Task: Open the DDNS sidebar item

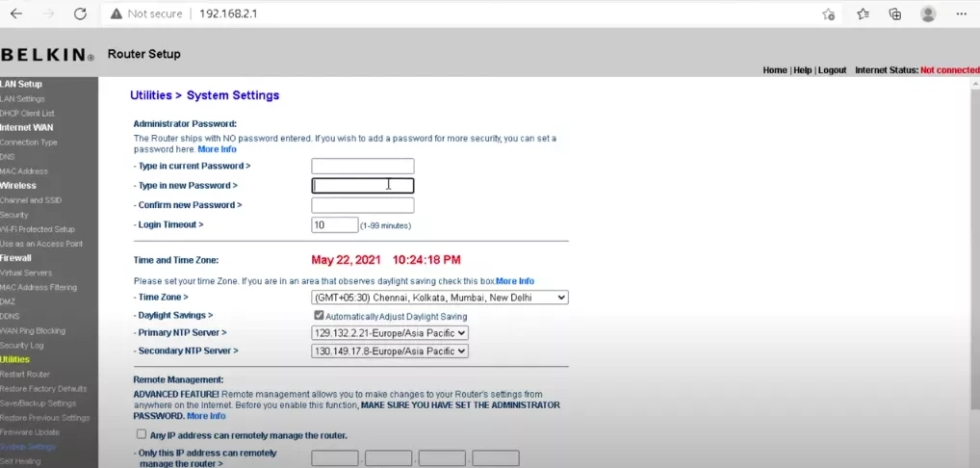Action: [10, 316]
